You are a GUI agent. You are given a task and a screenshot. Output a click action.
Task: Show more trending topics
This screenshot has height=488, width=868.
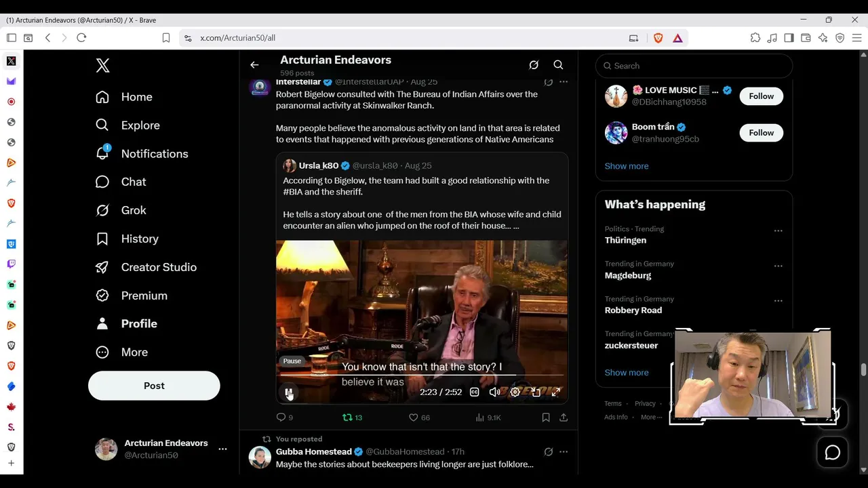627,373
